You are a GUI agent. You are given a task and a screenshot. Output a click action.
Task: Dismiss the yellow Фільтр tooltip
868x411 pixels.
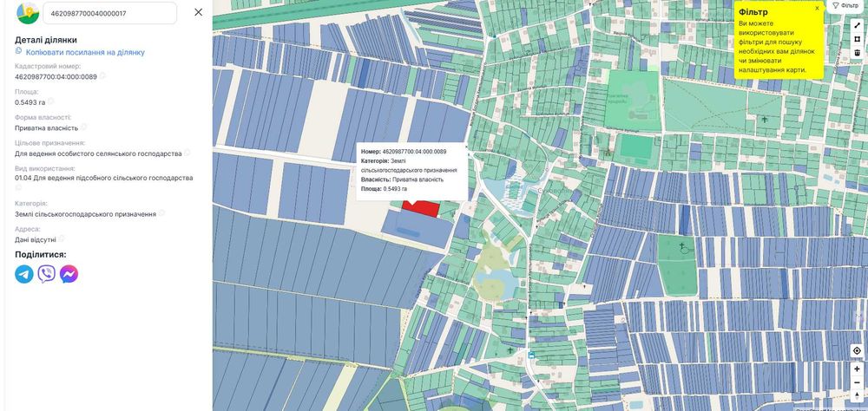(x=817, y=9)
